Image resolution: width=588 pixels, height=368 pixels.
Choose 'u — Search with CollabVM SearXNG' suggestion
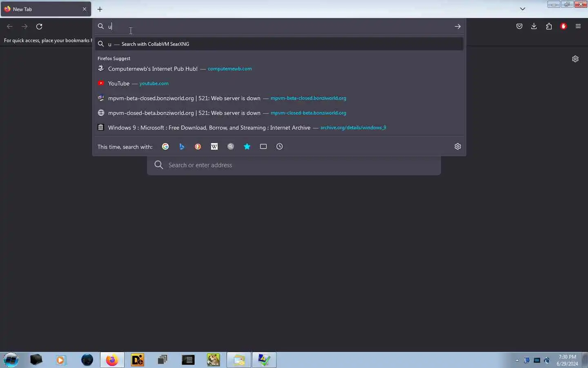pyautogui.click(x=279, y=44)
